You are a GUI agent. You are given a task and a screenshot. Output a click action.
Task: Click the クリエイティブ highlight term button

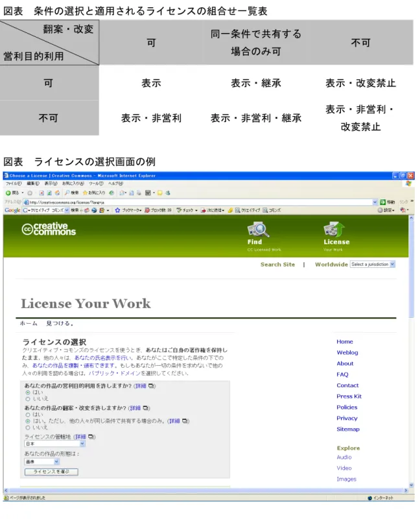(x=247, y=210)
